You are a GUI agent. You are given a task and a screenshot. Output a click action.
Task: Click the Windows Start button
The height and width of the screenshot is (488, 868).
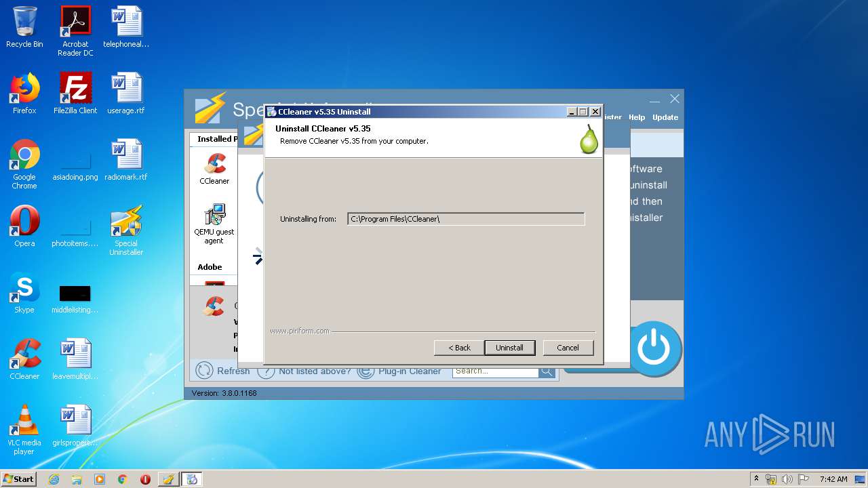pyautogui.click(x=18, y=479)
